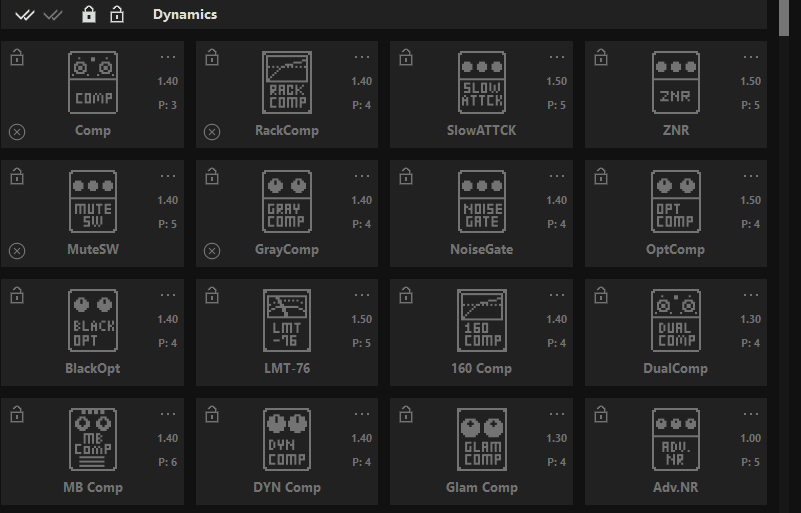This screenshot has width=801, height=513.
Task: Click the double checkmark select-all icon
Action: 26,15
